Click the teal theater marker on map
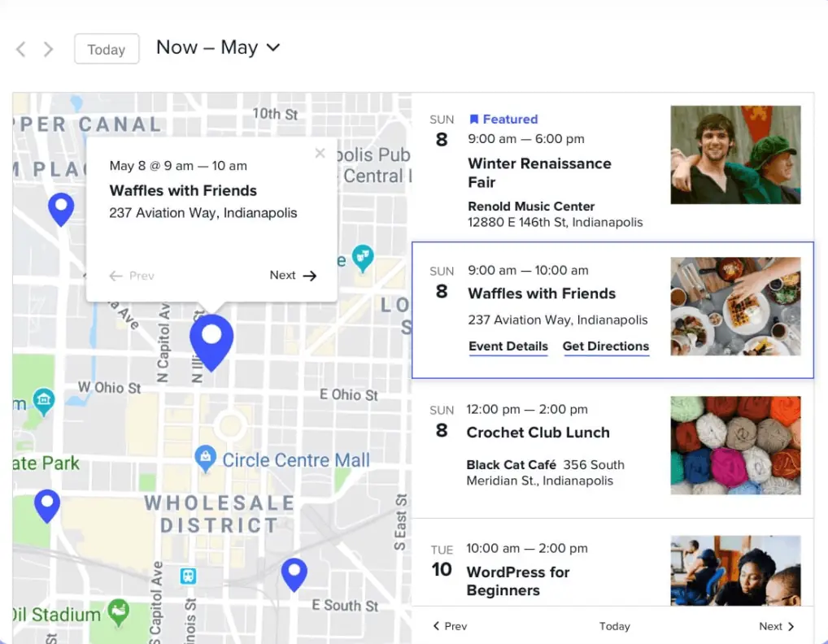Viewport: 828px width, 644px height. pyautogui.click(x=363, y=258)
